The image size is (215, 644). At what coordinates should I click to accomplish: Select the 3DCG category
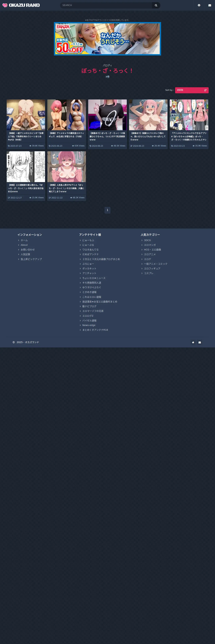pos(147,240)
